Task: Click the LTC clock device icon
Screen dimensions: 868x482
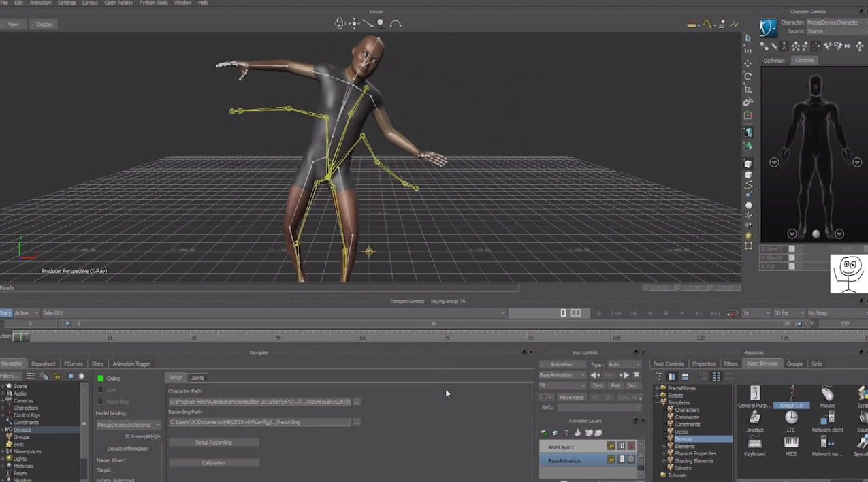Action: pos(790,418)
